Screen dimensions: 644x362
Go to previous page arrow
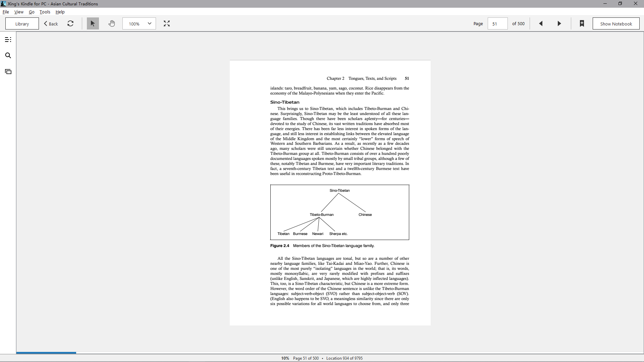coord(541,23)
